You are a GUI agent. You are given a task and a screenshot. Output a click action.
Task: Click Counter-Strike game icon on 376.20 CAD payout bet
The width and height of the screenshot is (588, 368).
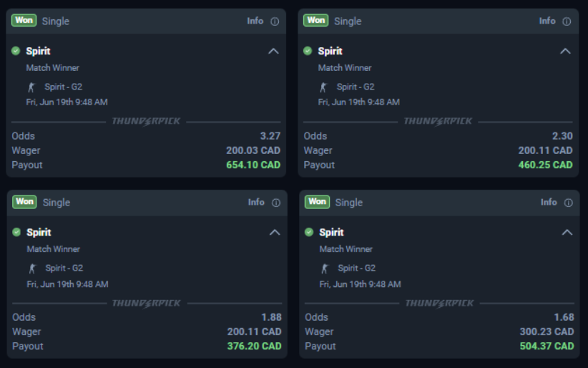click(x=33, y=268)
